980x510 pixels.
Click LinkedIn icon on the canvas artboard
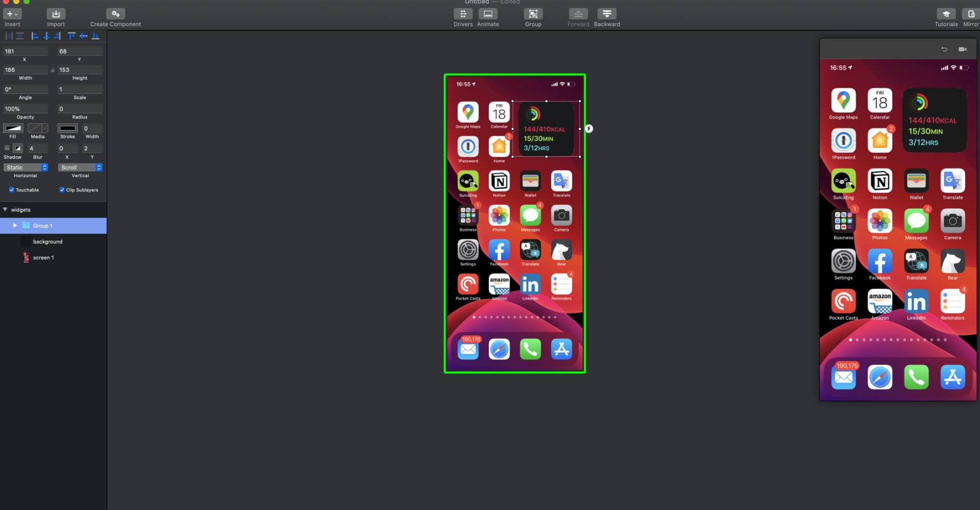point(530,284)
